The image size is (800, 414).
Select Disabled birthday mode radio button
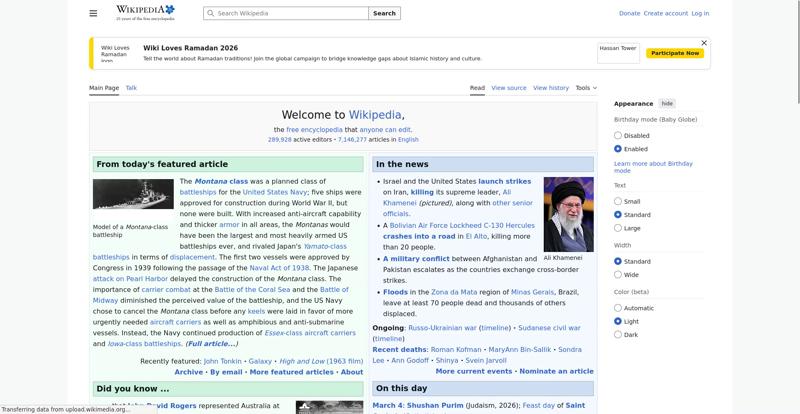point(618,136)
